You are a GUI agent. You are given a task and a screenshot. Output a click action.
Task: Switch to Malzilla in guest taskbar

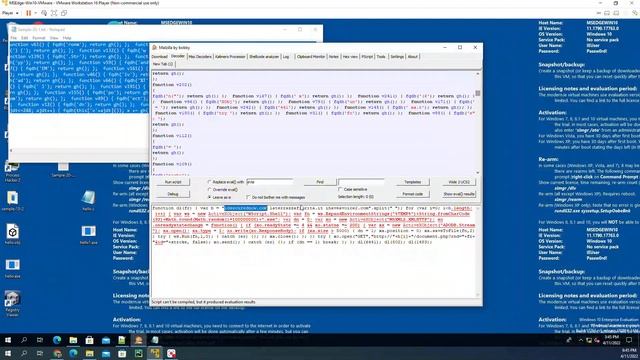tap(139, 340)
